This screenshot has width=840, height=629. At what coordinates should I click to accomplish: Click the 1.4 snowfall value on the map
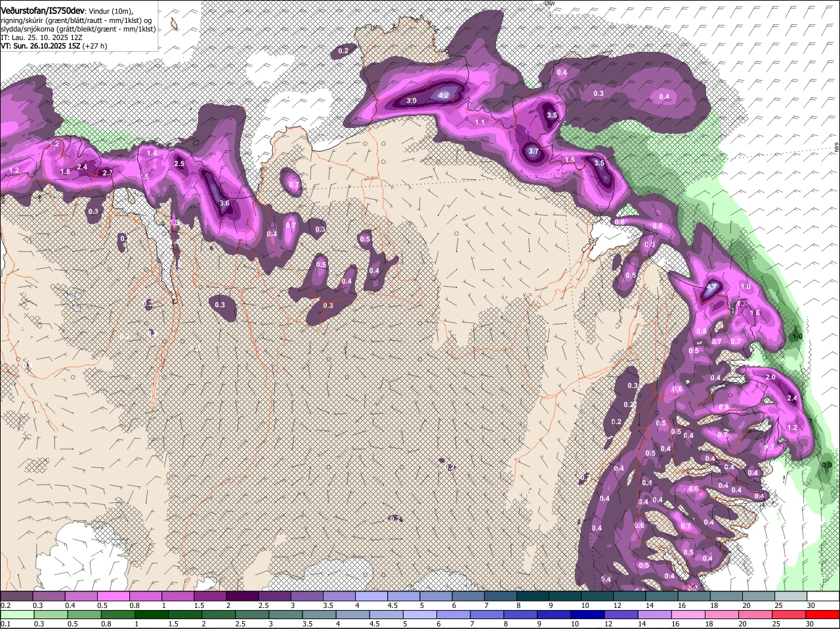point(152,153)
